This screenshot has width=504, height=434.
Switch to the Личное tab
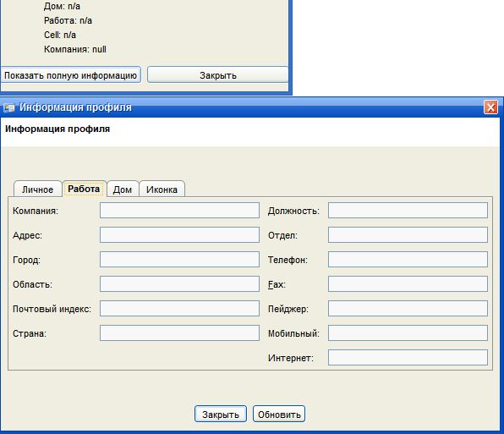(x=37, y=189)
